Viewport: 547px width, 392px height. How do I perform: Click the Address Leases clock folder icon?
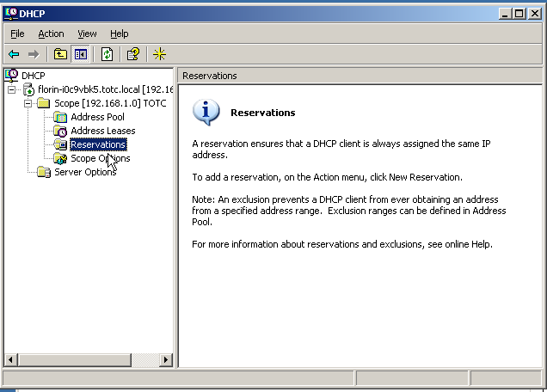click(x=60, y=131)
